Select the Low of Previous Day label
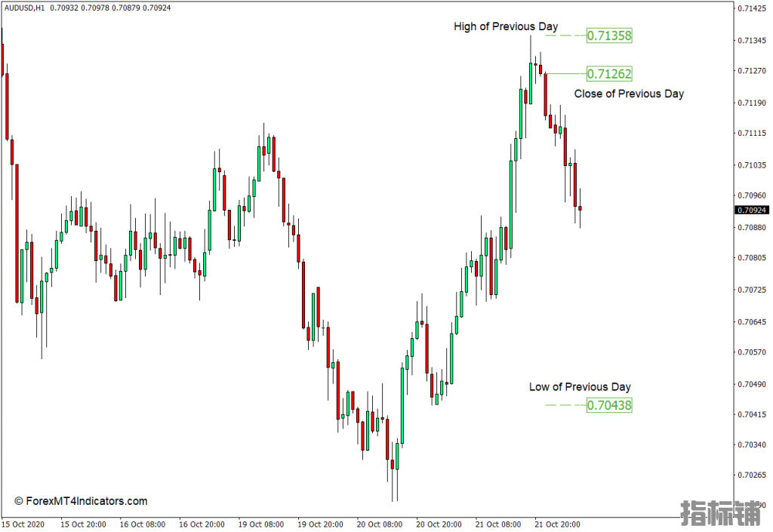Viewport: 773px width, 532px height. (580, 387)
